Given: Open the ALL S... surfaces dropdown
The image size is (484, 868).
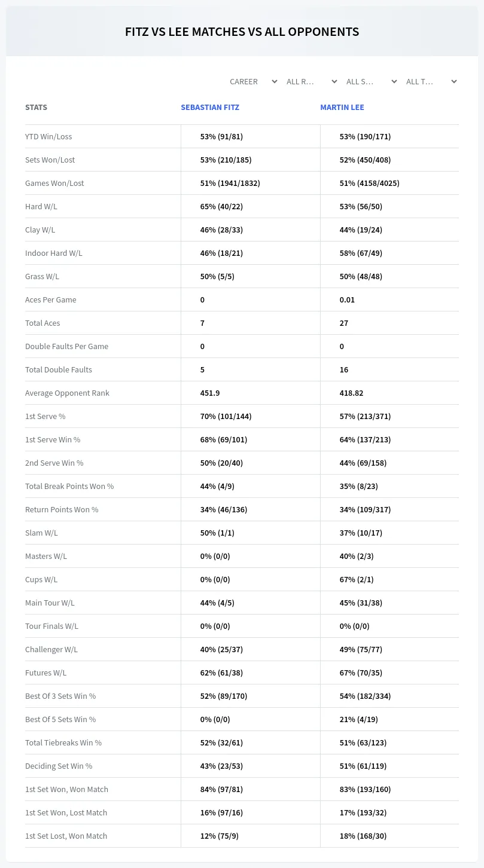Looking at the screenshot, I should point(372,81).
